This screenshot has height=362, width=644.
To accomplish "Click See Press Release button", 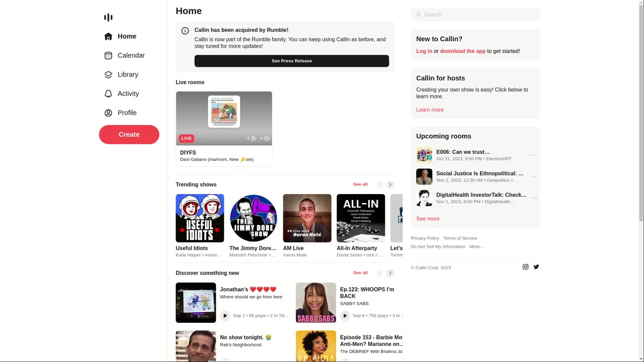I will [x=292, y=61].
